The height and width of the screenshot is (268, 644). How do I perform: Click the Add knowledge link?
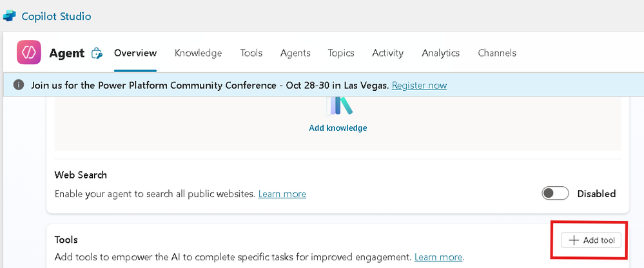pos(338,128)
